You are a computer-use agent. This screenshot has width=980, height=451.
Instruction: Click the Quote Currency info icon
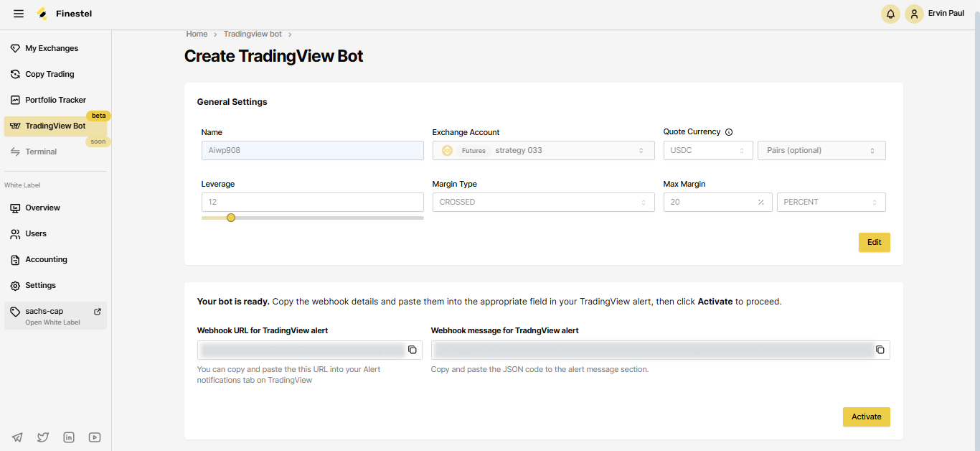[x=729, y=132]
